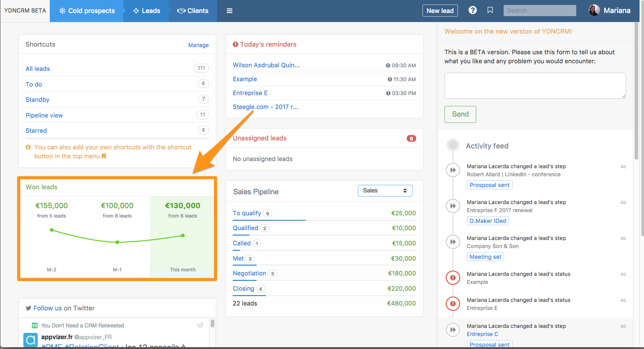This screenshot has height=349, width=644.
Task: Click Mariana's profile avatar
Action: click(x=594, y=10)
